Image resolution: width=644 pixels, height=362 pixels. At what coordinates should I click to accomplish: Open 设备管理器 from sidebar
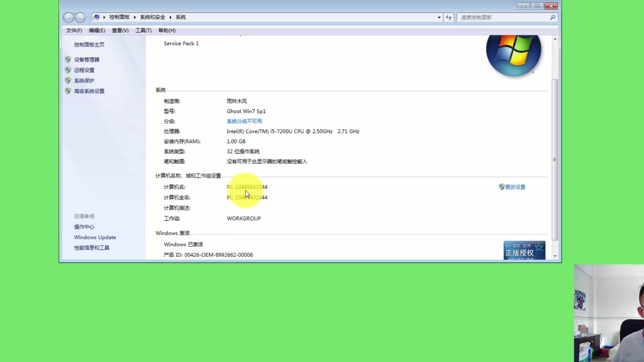(x=87, y=60)
